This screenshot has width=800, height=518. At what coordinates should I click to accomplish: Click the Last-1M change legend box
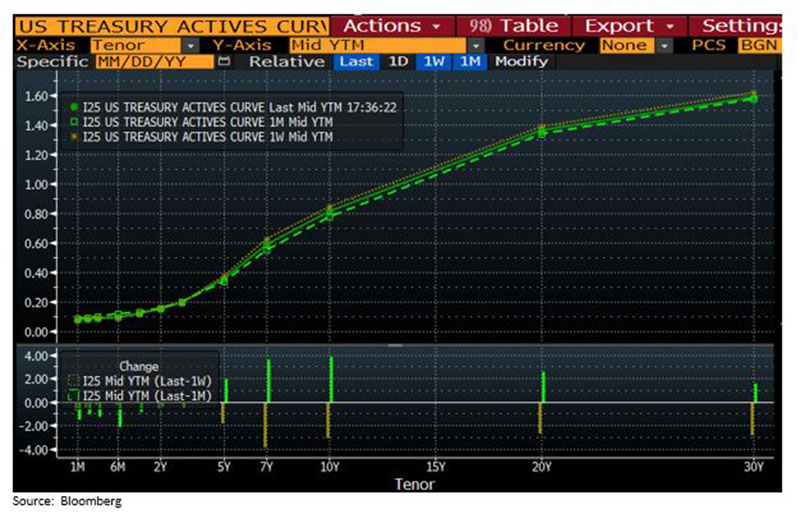(73, 396)
